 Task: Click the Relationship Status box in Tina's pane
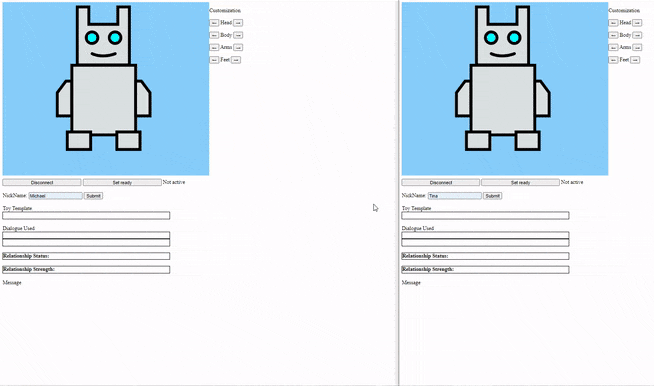click(x=485, y=256)
